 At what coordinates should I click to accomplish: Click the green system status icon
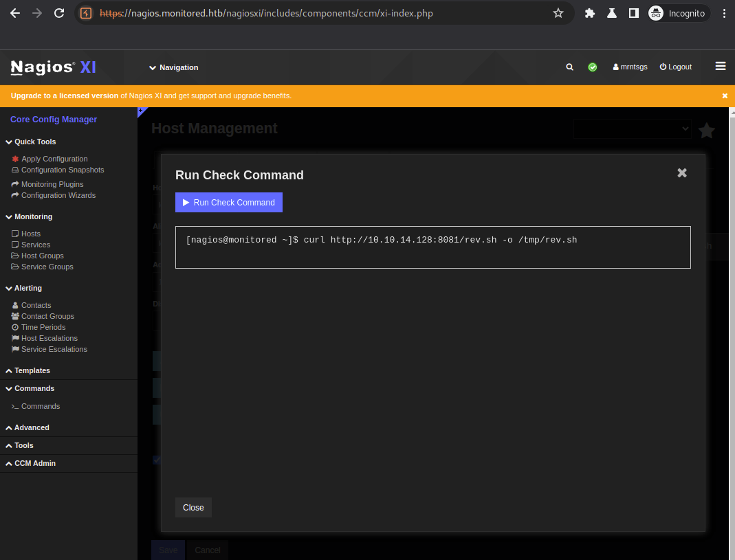[592, 67]
